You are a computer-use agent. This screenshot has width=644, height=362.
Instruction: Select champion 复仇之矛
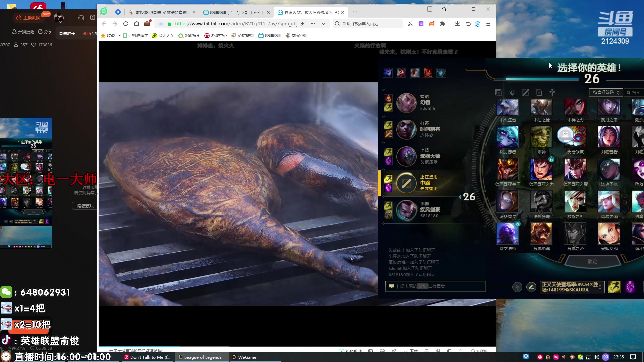[575, 234]
